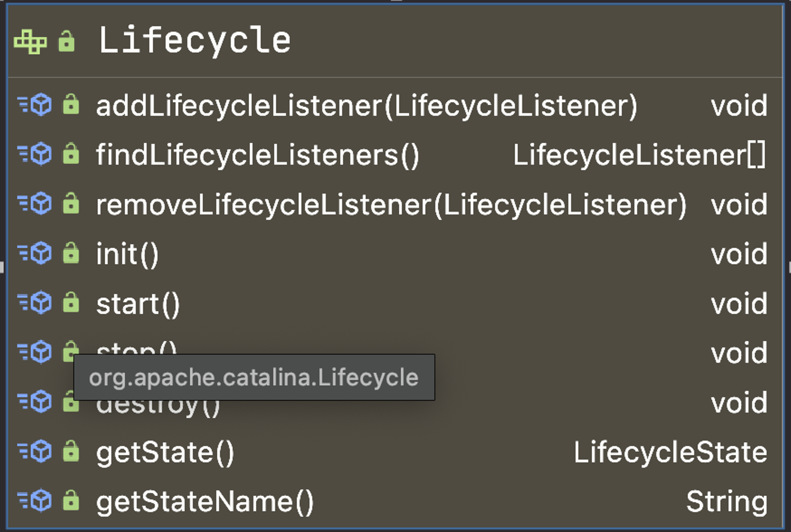Click the green lock next to Lifecycle title
The height and width of the screenshot is (532, 791).
[x=66, y=41]
